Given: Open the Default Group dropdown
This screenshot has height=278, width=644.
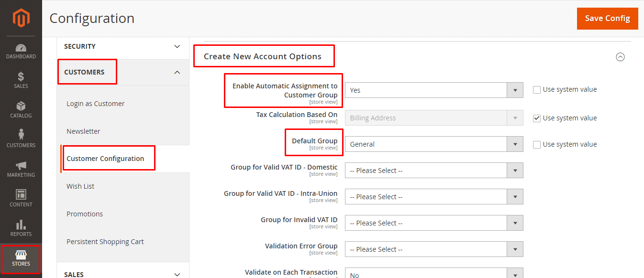Looking at the screenshot, I should click(433, 144).
